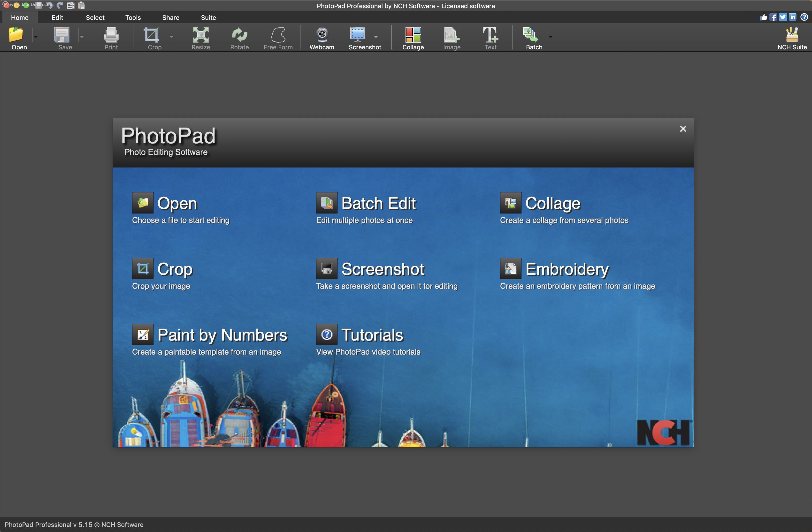Click the paste clipboard icon in title bar
This screenshot has width=812, height=532.
[x=81, y=5]
